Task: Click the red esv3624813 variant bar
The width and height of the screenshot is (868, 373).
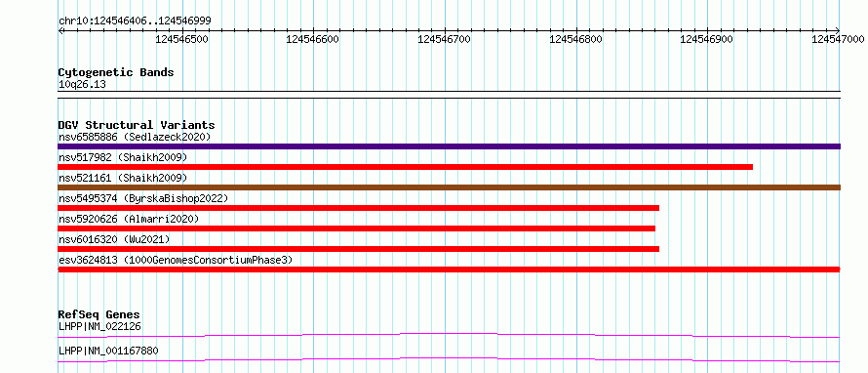Action: point(449,269)
